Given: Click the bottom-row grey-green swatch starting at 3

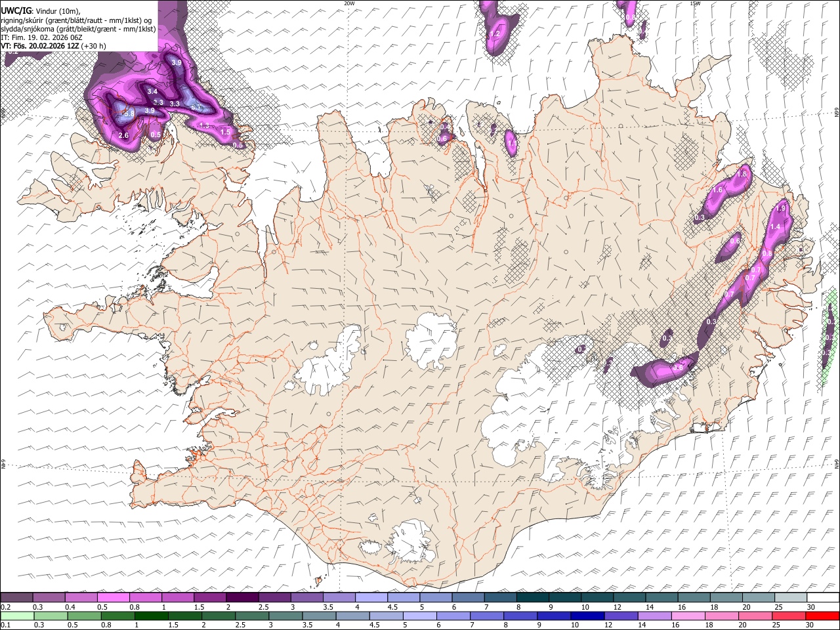Looking at the screenshot, I should (x=285, y=616).
